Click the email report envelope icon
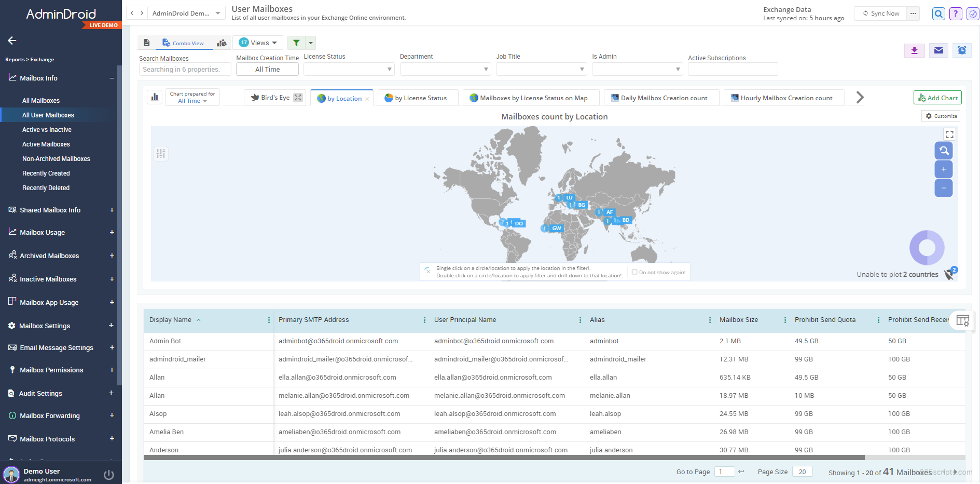Viewport: 980px width, 484px height. click(938, 50)
